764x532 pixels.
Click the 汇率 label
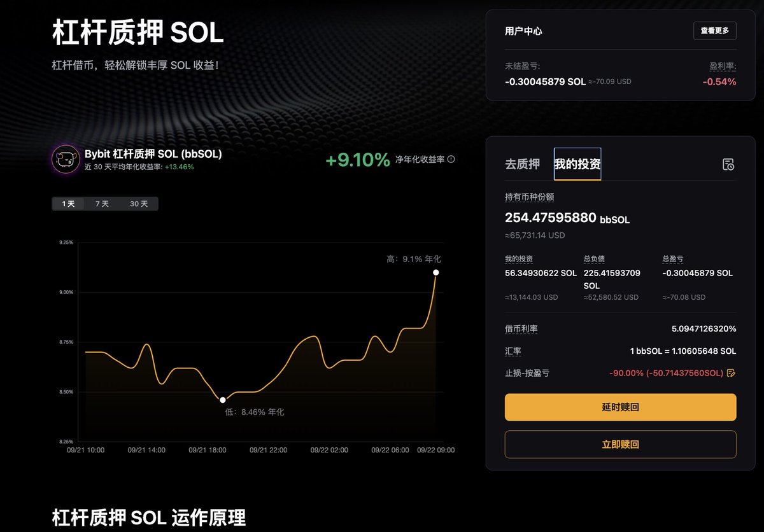pyautogui.click(x=513, y=351)
